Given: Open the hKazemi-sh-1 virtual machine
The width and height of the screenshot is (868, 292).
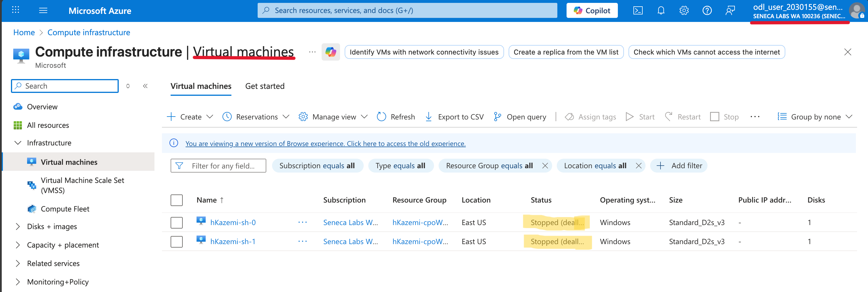Looking at the screenshot, I should click(233, 242).
